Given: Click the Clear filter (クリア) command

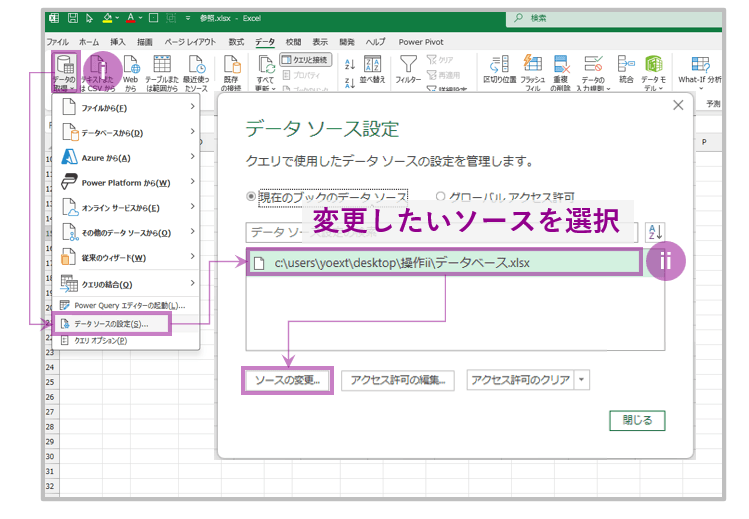Looking at the screenshot, I should [x=440, y=60].
